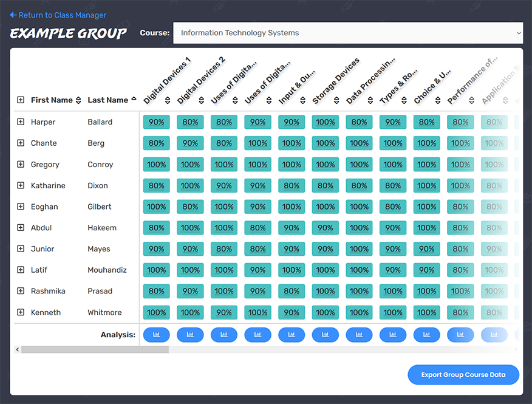Viewport: 532px width, 404px height.
Task: Click Harper's 90% Digital Devices 1 score
Action: 156,122
